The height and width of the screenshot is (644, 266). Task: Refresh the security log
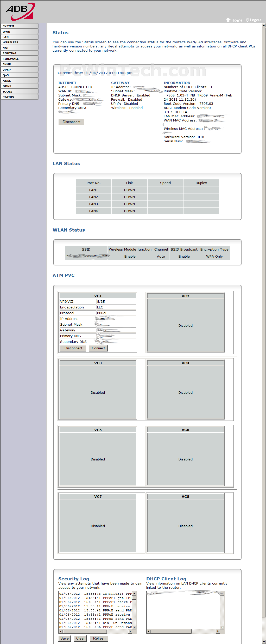[99, 639]
